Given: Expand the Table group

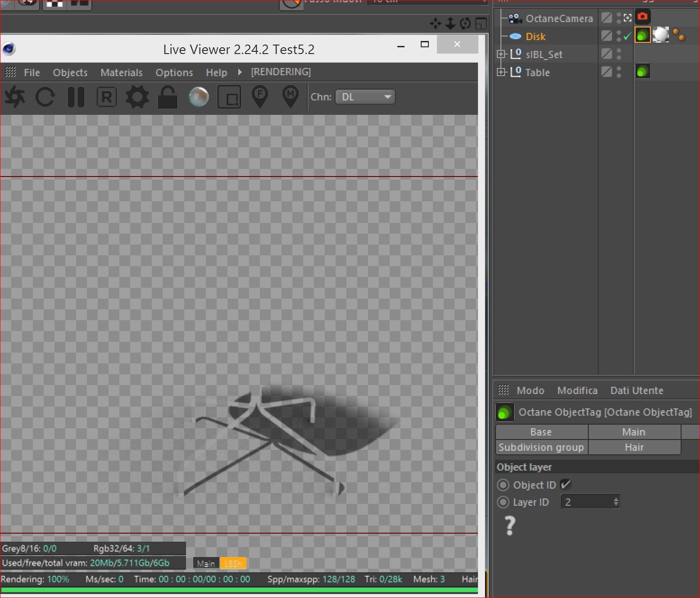Looking at the screenshot, I should click(501, 72).
